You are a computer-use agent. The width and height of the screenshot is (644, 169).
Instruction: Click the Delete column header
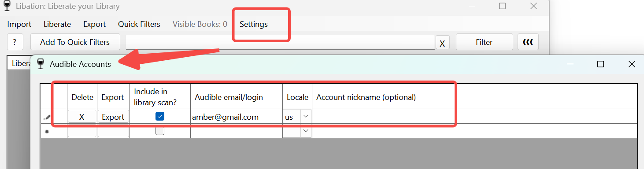82,97
